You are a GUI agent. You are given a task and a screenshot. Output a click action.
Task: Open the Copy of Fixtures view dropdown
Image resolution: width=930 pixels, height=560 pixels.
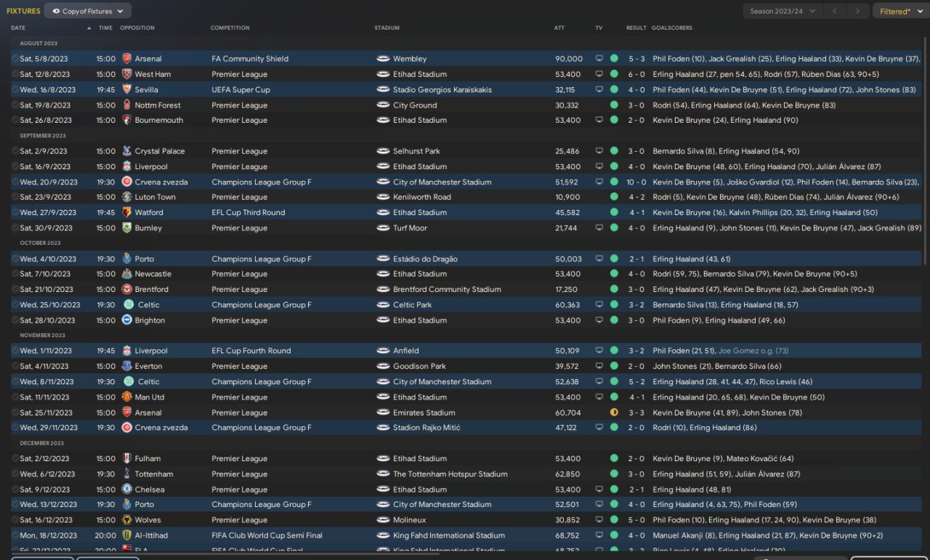tap(88, 11)
